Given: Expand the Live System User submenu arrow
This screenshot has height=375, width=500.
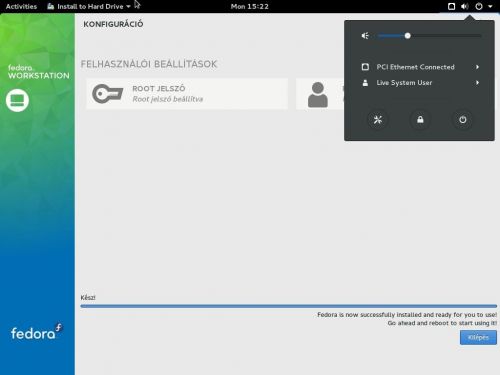Looking at the screenshot, I should click(x=477, y=83).
